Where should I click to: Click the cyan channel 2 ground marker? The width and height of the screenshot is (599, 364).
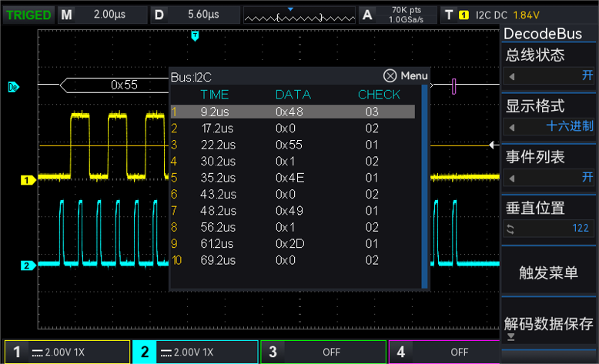click(28, 265)
